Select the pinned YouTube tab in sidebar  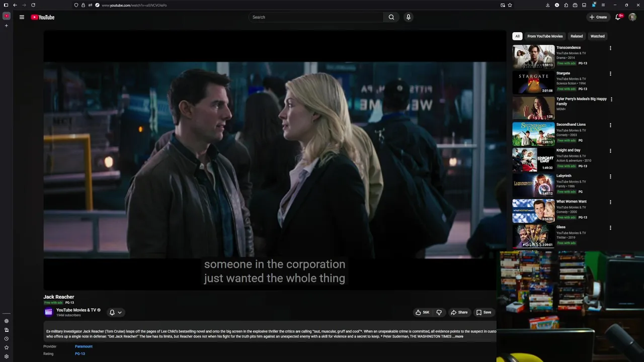click(x=7, y=16)
